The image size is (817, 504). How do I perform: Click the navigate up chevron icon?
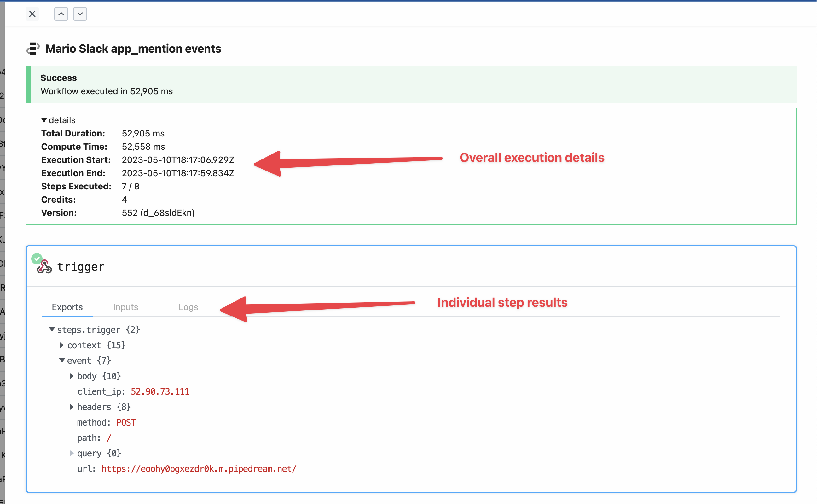click(x=61, y=14)
